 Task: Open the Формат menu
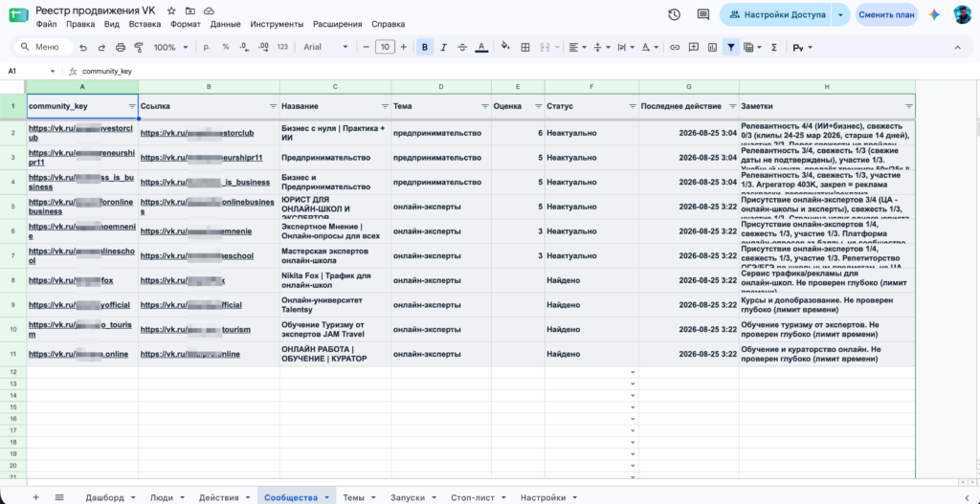pyautogui.click(x=185, y=24)
